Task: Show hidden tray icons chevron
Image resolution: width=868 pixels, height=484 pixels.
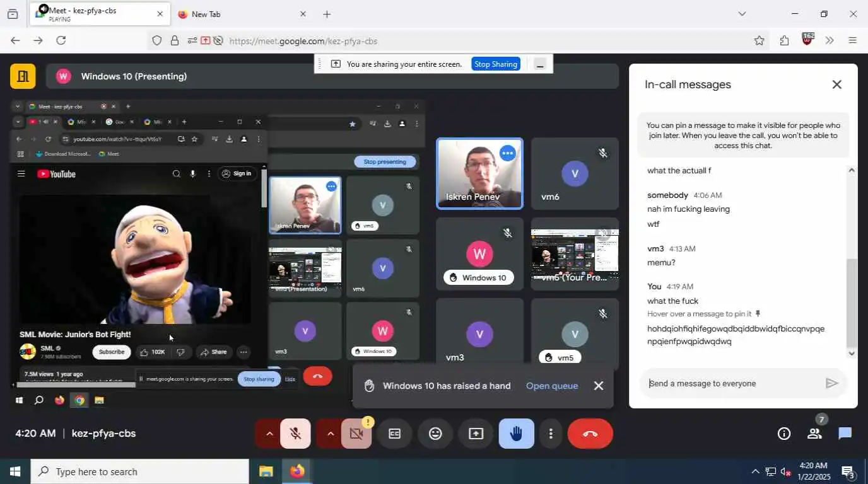Action: pos(754,471)
